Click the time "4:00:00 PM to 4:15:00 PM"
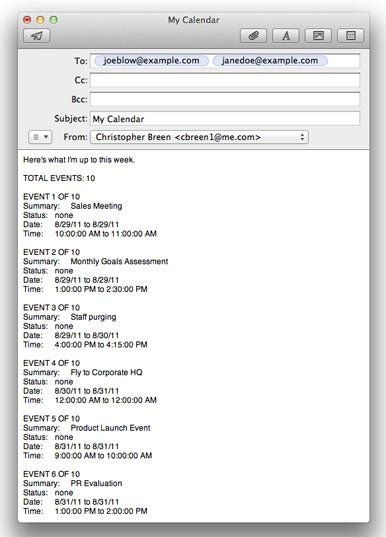 101,345
